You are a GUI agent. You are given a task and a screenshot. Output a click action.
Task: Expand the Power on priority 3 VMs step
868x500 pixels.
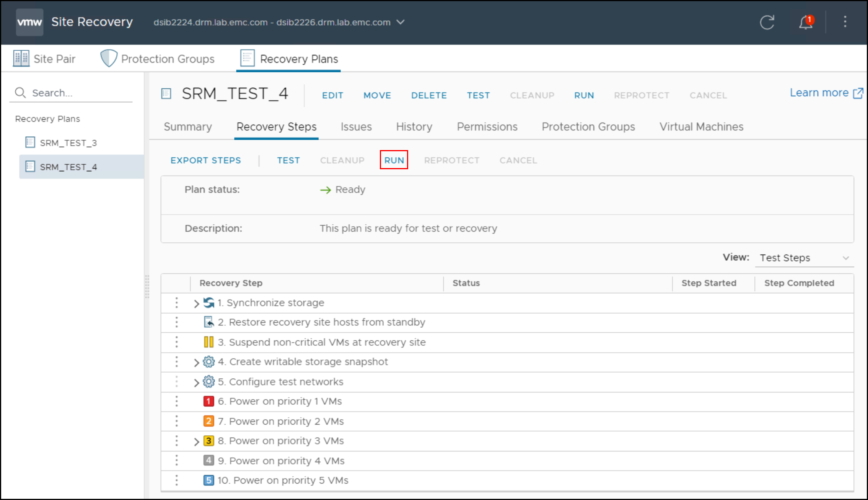point(196,441)
